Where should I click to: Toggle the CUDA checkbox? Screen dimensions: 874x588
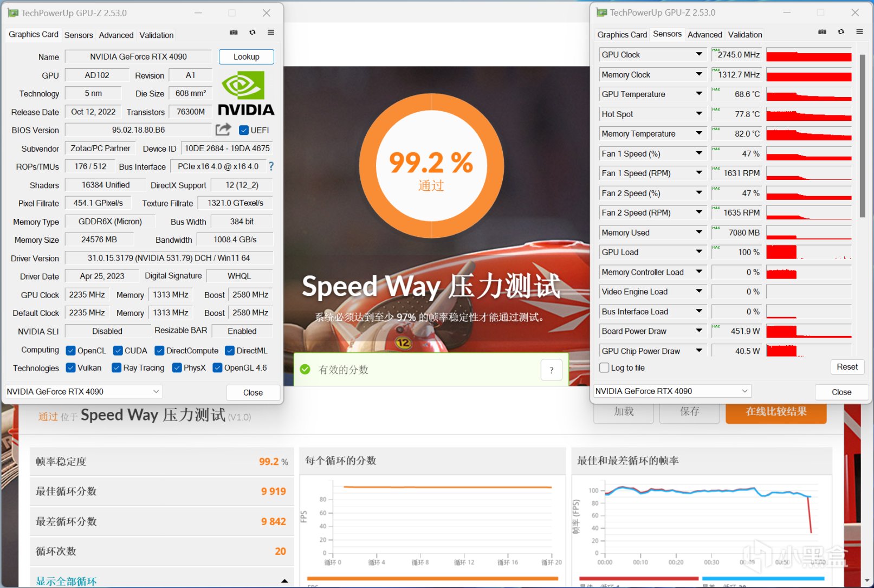pos(118,351)
